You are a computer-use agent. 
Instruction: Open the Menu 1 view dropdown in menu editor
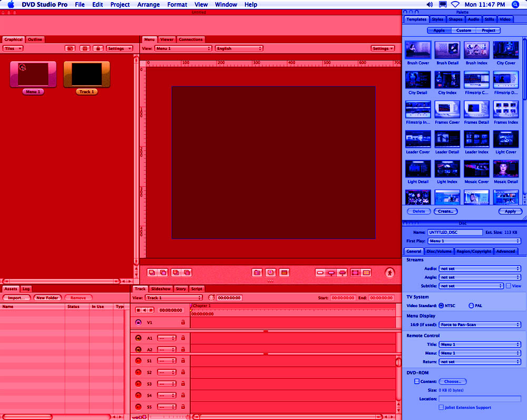pos(183,48)
